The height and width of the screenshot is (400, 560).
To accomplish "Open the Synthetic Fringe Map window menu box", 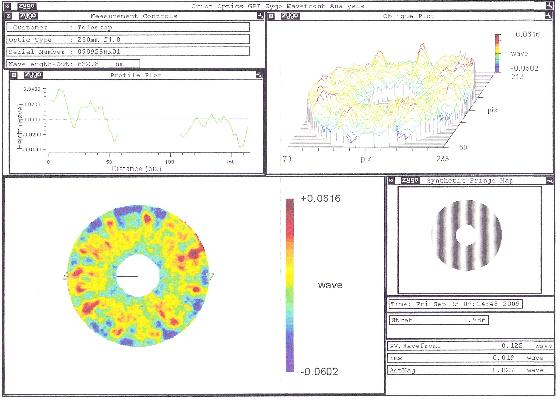I will (391, 180).
